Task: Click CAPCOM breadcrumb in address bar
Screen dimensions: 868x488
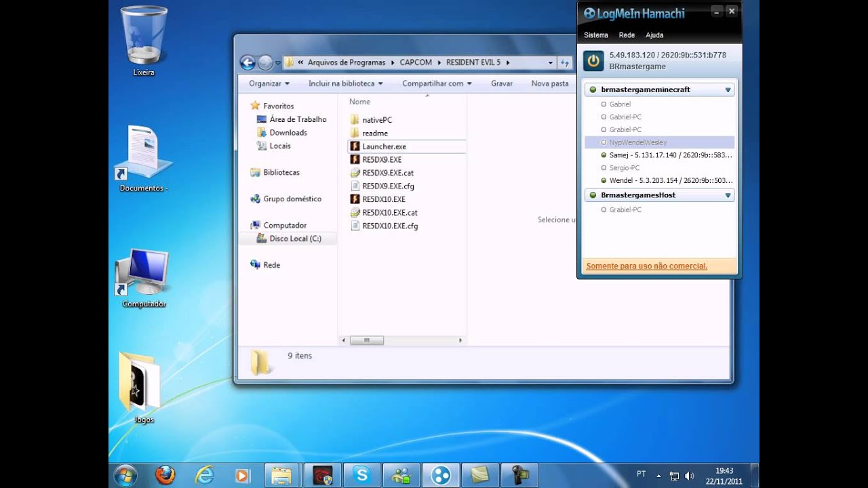Action: (x=416, y=62)
